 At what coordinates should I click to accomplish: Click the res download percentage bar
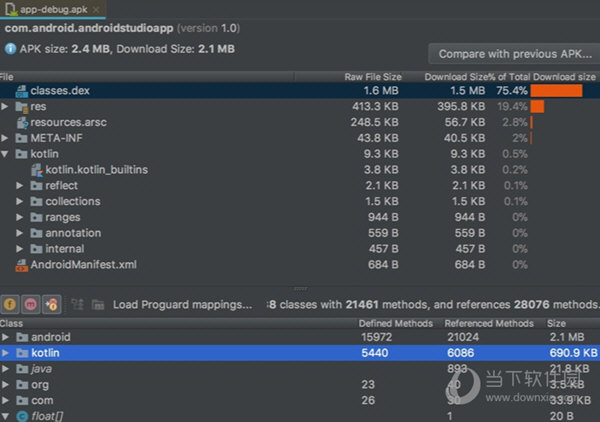[x=537, y=107]
